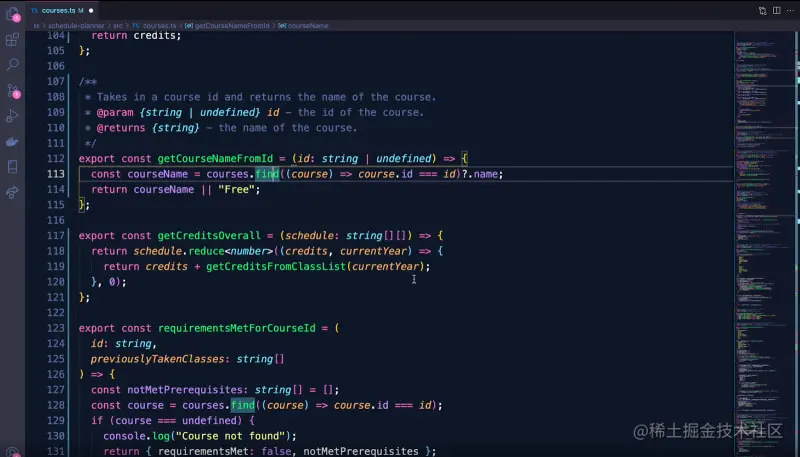Click the highlighted find on line 128
The height and width of the screenshot is (457, 800).
(243, 405)
